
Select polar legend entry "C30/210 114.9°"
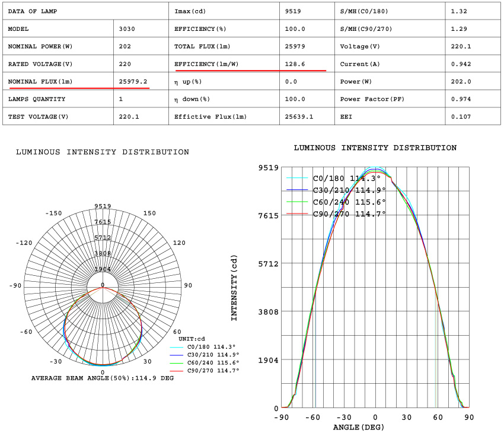coord(205,355)
